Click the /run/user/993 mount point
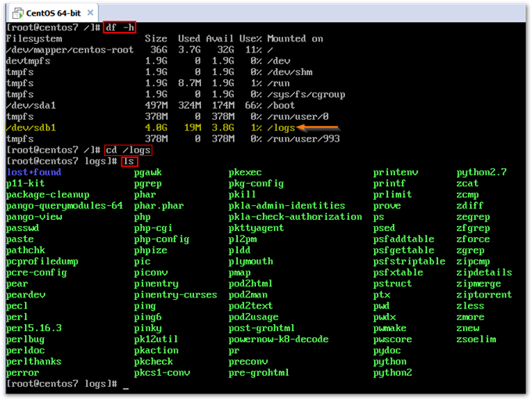The image size is (532, 400). click(x=304, y=139)
